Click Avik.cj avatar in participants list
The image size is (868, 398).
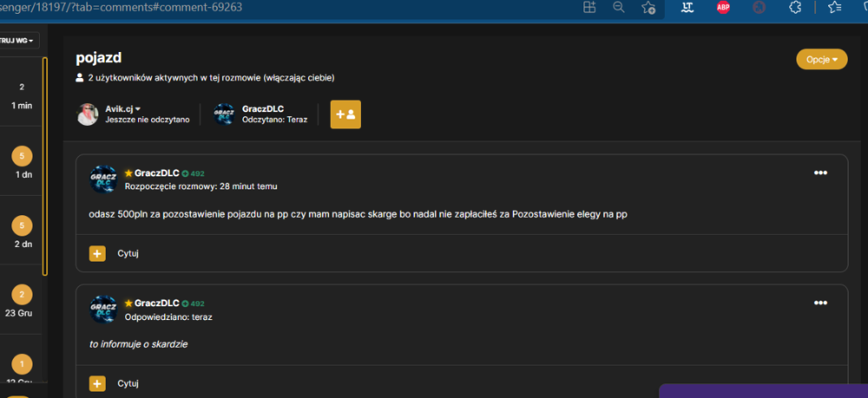[x=88, y=114]
